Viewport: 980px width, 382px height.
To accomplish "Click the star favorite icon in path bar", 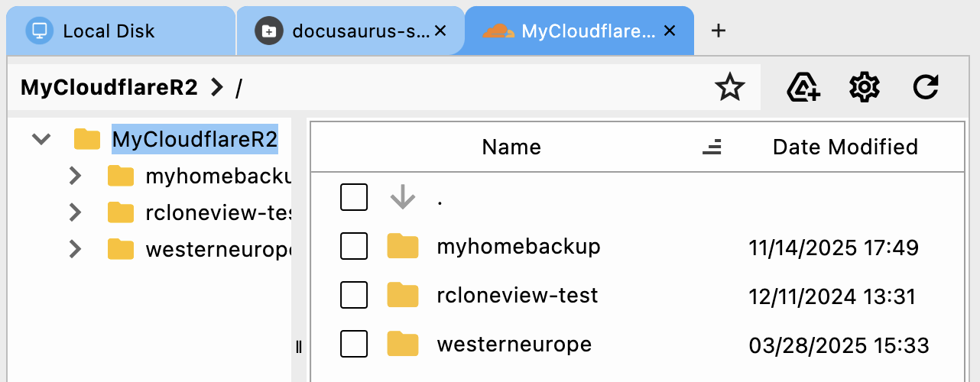I will point(729,88).
